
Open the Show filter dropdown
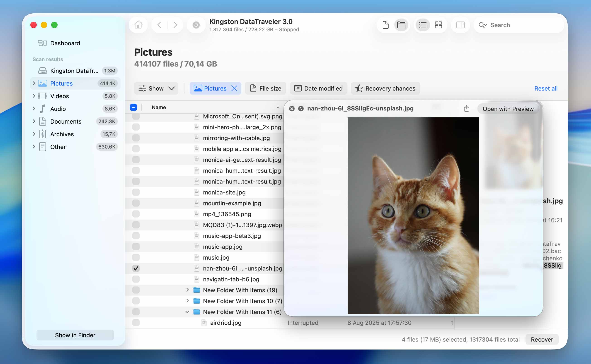click(156, 88)
